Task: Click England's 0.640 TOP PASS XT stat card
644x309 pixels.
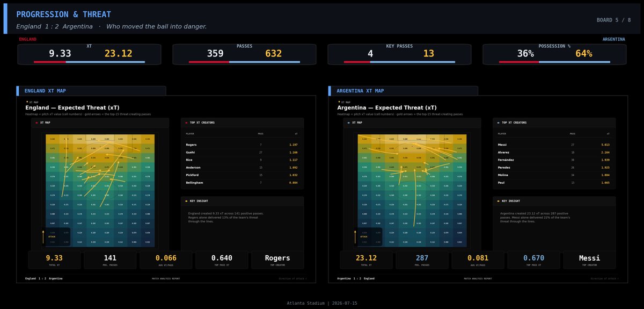Action: pyautogui.click(x=222, y=260)
